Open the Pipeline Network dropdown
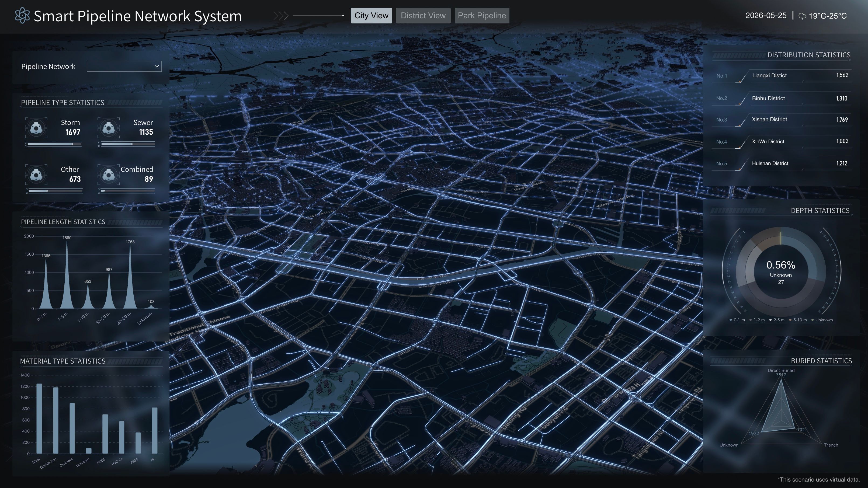Screen dimensions: 868x488 click(x=124, y=66)
